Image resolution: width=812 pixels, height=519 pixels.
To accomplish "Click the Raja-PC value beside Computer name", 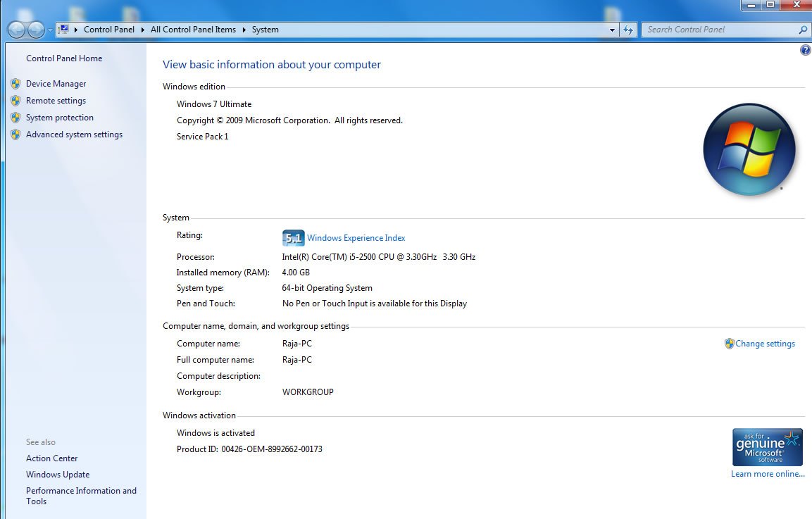I will [296, 344].
